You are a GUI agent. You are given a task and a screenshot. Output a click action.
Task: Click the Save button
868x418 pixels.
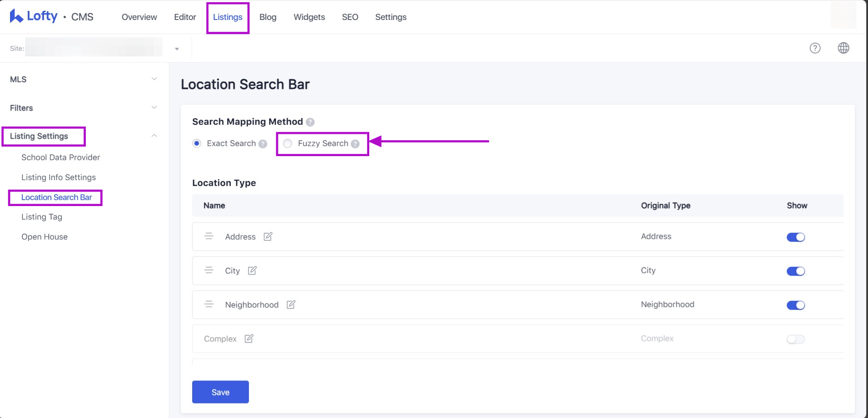point(220,392)
